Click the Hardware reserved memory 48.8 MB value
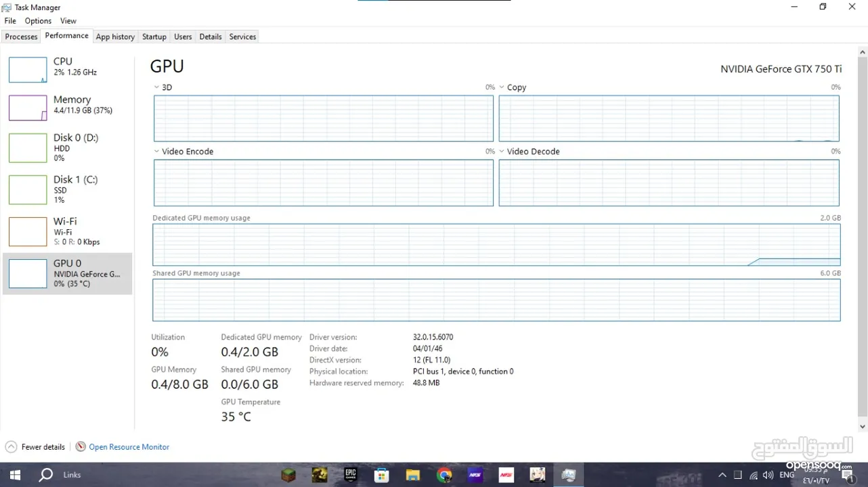 click(x=426, y=383)
